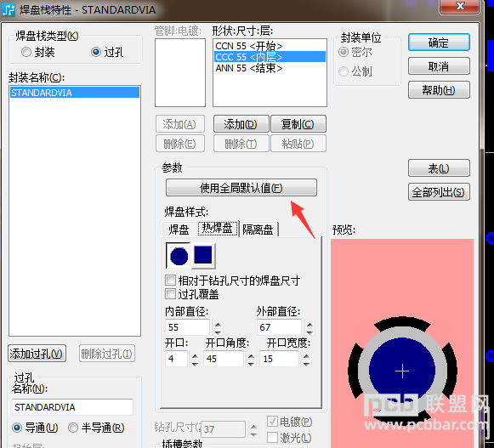The width and height of the screenshot is (494, 448).
Task: Open 帮助(H) help
Action: (x=439, y=90)
